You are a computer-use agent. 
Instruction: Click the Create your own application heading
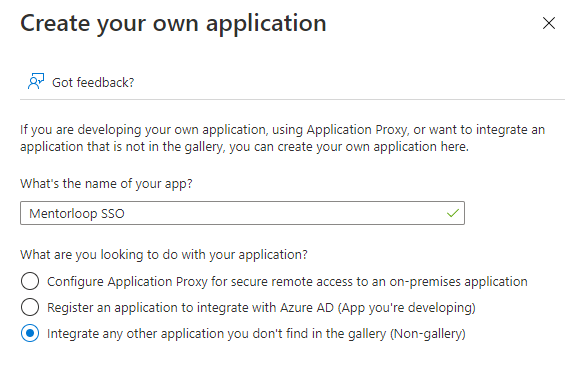pos(173,24)
